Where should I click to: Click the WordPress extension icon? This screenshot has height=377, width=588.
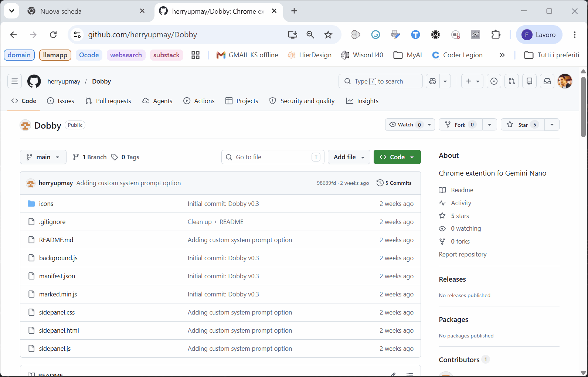436,35
